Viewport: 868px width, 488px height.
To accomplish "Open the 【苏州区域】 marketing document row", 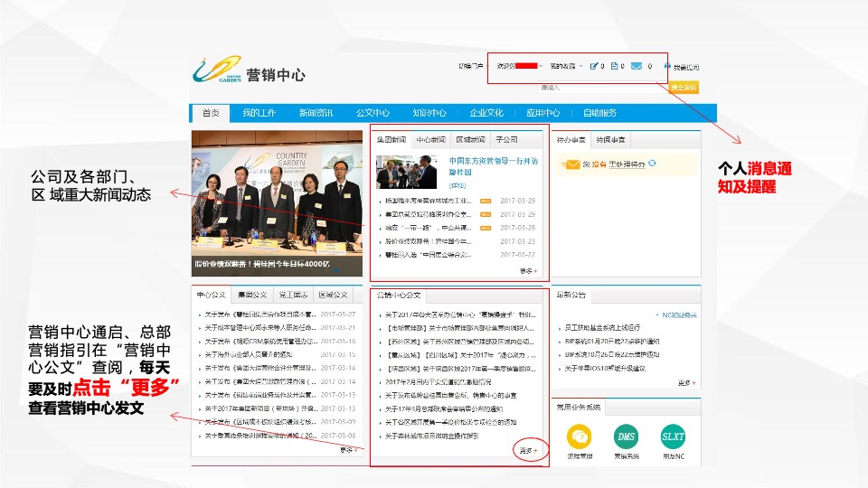I will (459, 342).
